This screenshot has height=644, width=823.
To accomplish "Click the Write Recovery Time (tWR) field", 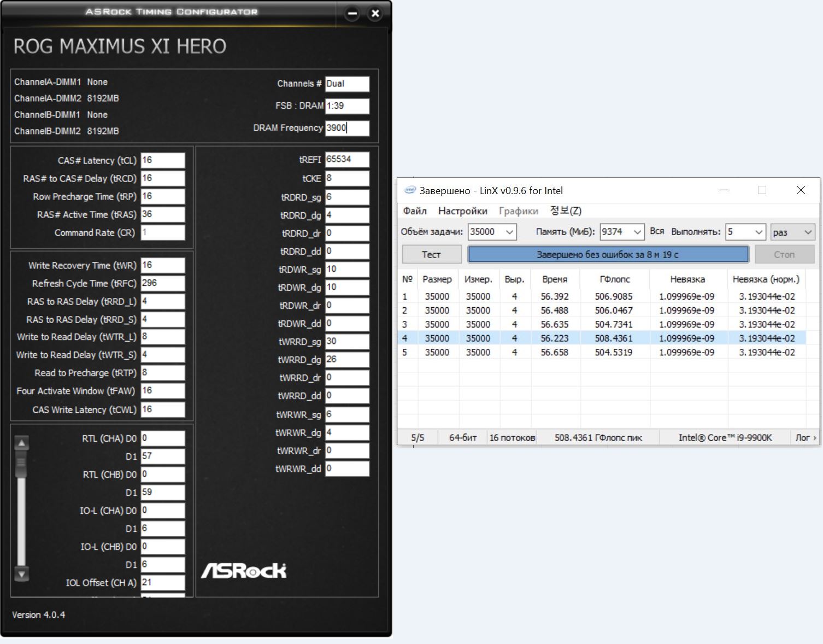I will (x=163, y=265).
